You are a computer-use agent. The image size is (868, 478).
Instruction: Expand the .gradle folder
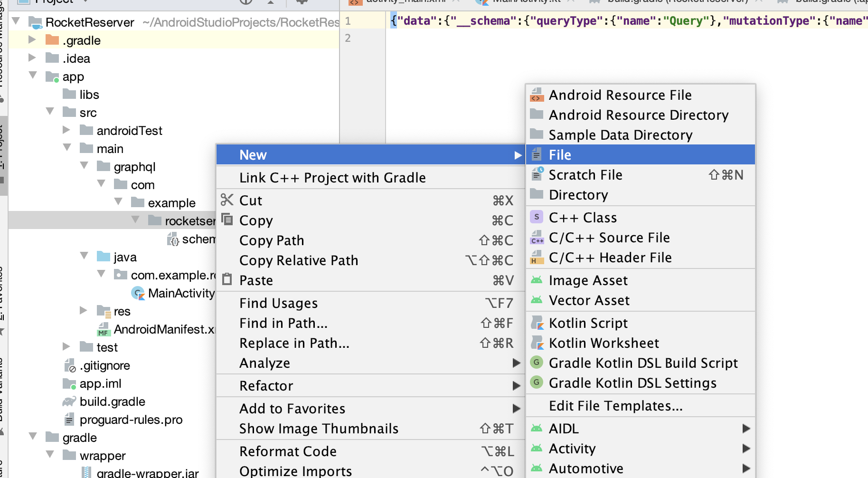[x=33, y=39]
